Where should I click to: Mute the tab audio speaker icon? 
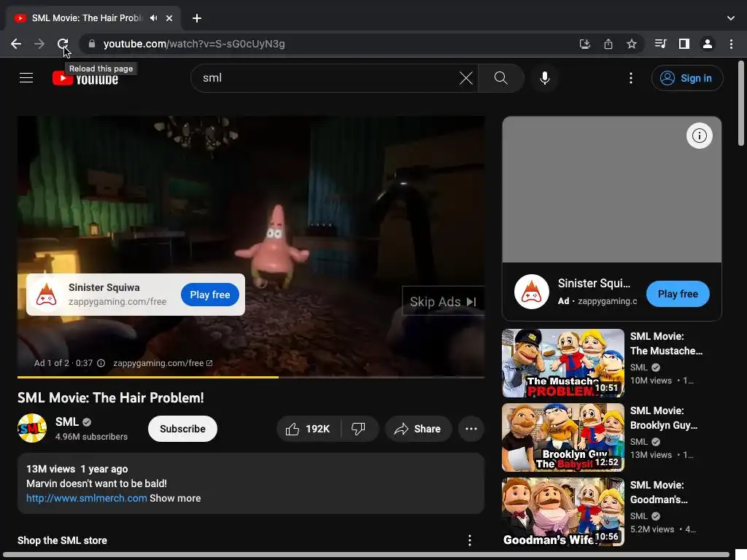(153, 18)
